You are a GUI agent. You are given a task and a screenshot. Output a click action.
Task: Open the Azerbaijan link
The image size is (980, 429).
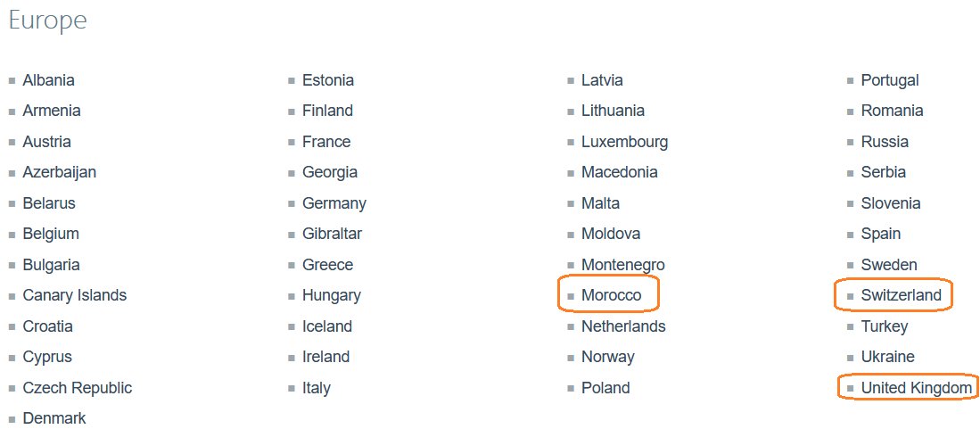click(x=60, y=172)
